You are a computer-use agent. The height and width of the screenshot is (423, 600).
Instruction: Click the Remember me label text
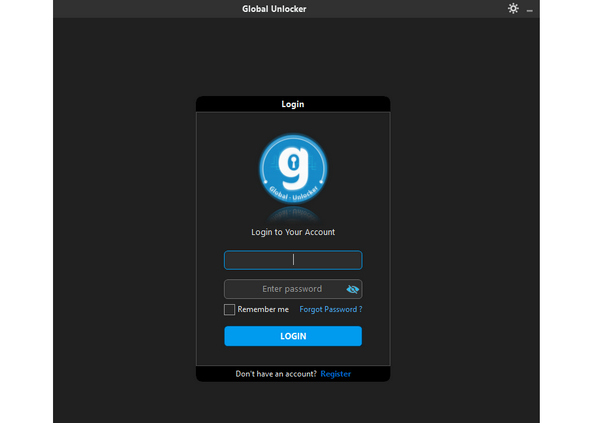(x=263, y=310)
